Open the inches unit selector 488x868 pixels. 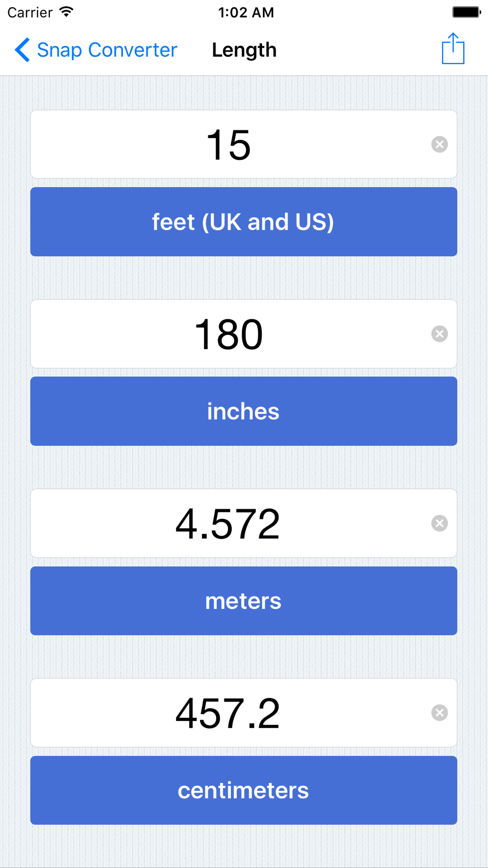pyautogui.click(x=244, y=411)
